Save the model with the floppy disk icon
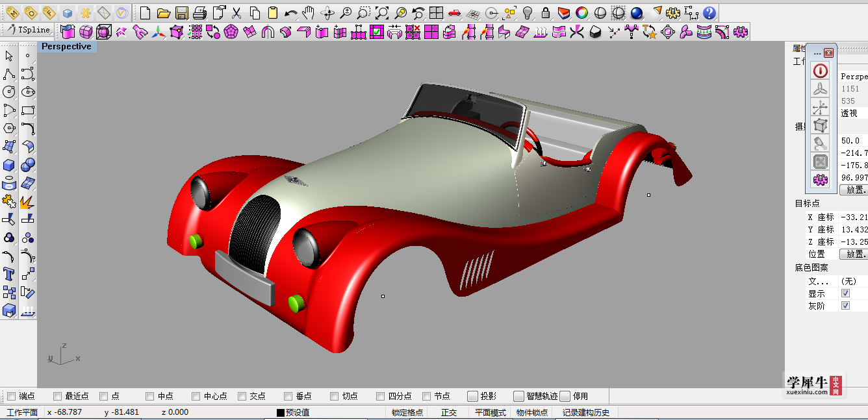Image resolution: width=868 pixels, height=420 pixels. [x=182, y=12]
